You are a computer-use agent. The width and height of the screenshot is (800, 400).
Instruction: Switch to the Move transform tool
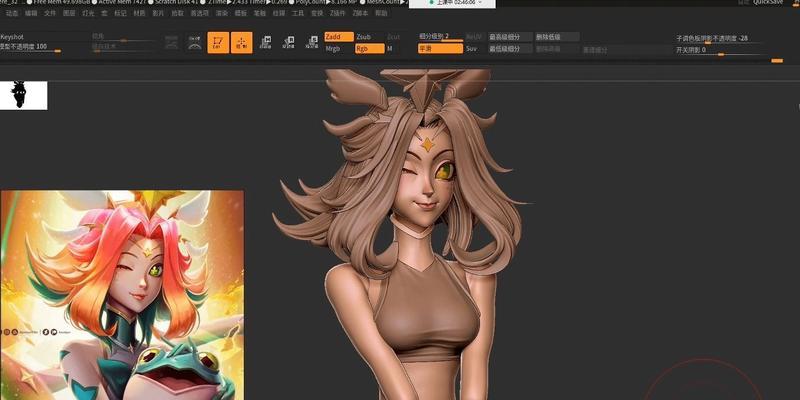265,42
